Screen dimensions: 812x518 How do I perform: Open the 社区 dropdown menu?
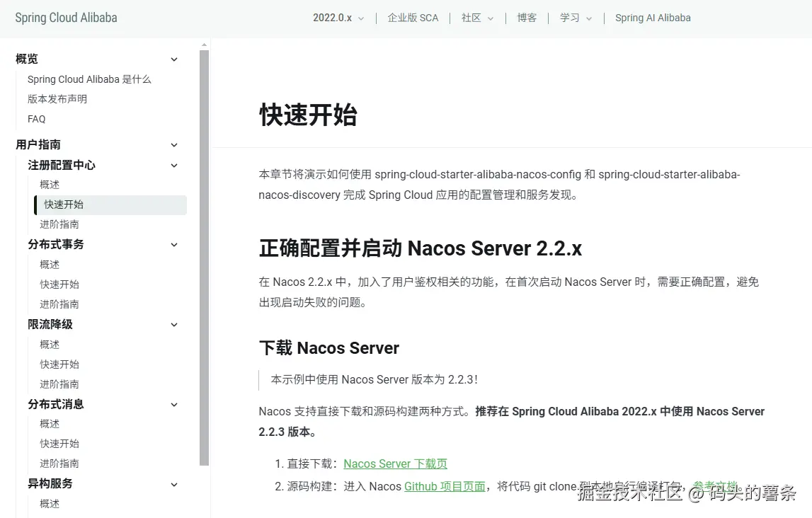tap(477, 18)
